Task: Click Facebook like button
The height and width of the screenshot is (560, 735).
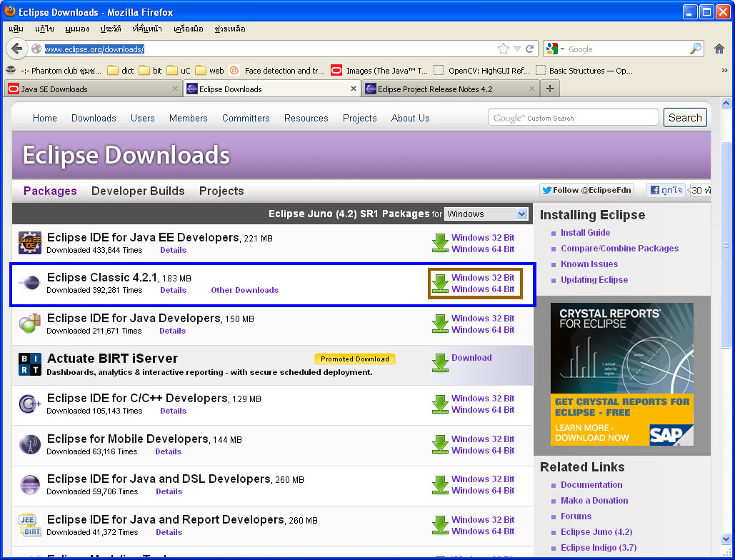Action: (666, 190)
